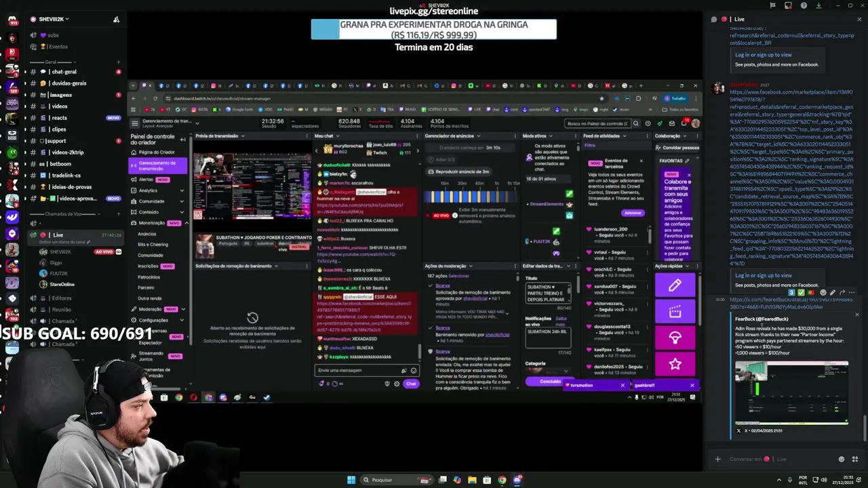Click the dashboard search magnifier icon

click(635, 123)
